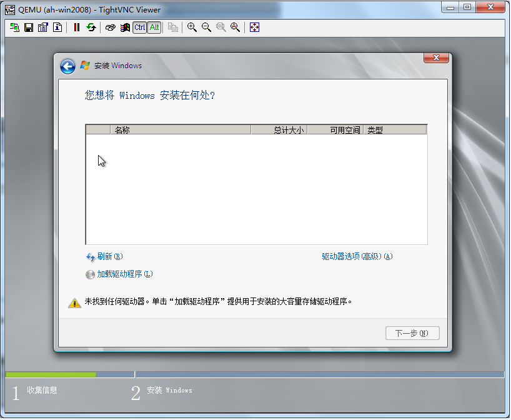Toggle Full screen mode icon

254,27
